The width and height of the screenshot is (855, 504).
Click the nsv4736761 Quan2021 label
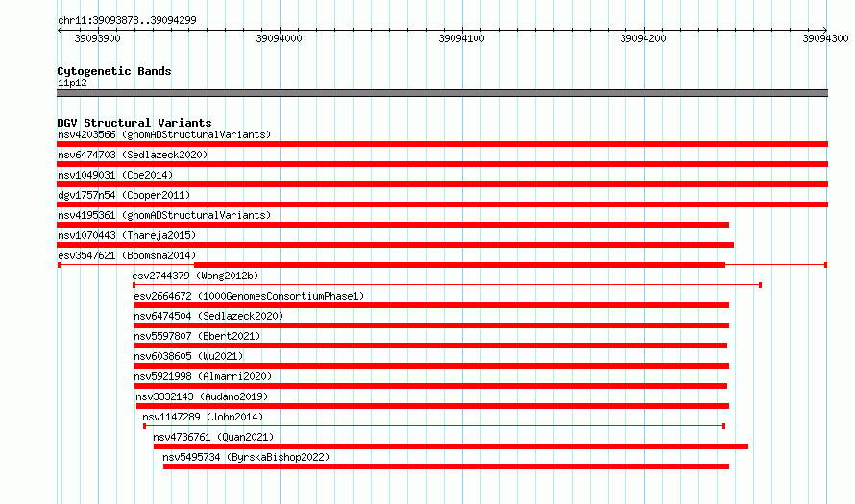213,437
